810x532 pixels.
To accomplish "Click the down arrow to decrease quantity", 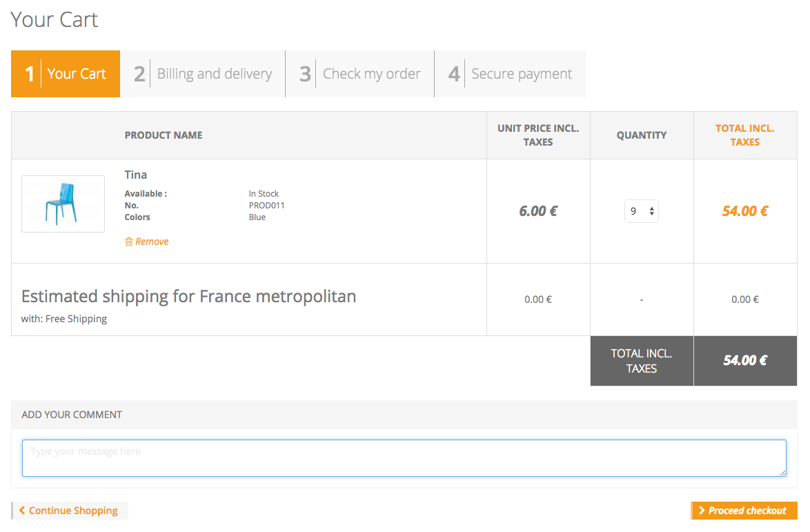I will (x=651, y=214).
